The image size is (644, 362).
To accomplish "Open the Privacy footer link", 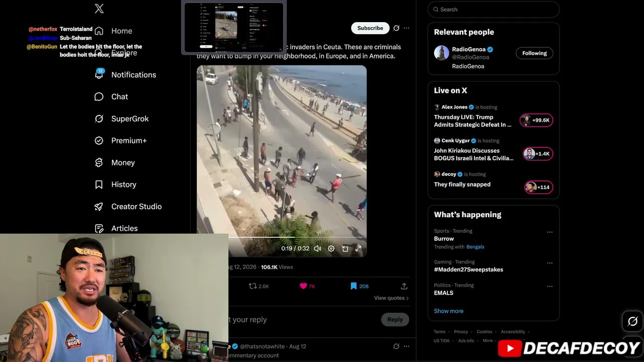I will pos(461,332).
